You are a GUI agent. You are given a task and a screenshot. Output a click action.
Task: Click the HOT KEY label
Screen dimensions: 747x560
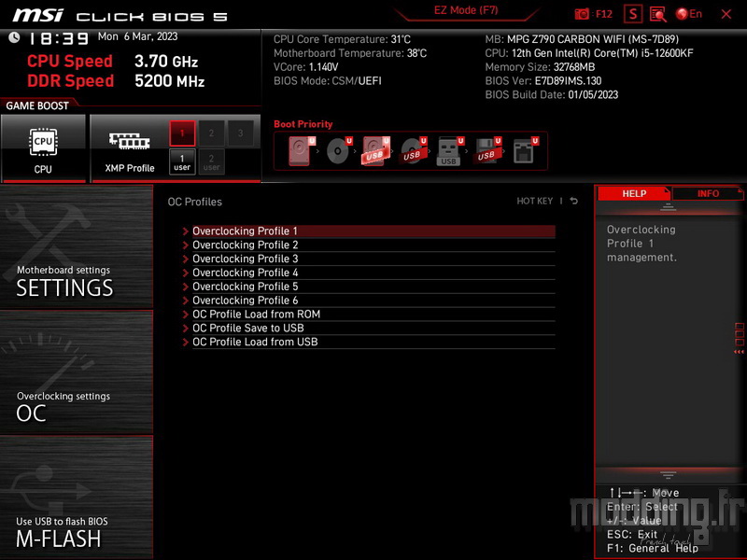pos(534,201)
